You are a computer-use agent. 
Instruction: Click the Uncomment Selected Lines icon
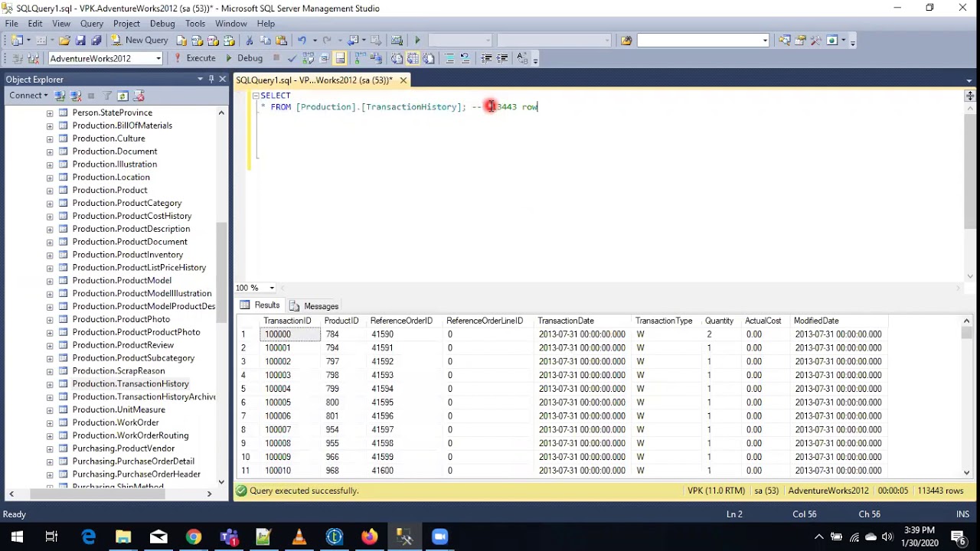pos(465,58)
